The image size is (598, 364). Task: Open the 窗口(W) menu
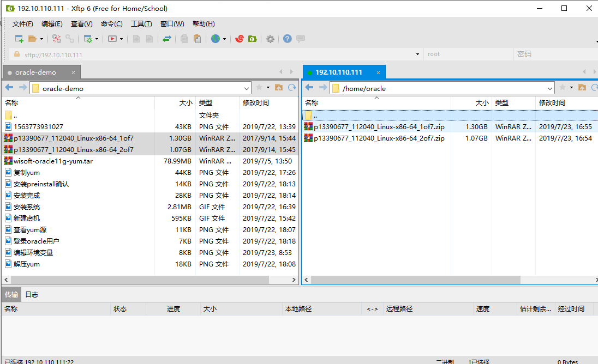click(x=172, y=24)
